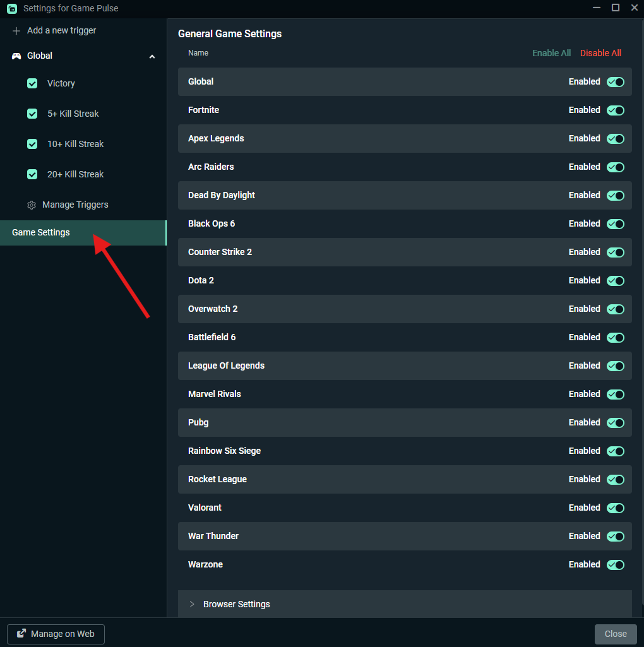Viewport: 644px width, 647px height.
Task: Maximize the Settings window
Action: point(616,8)
